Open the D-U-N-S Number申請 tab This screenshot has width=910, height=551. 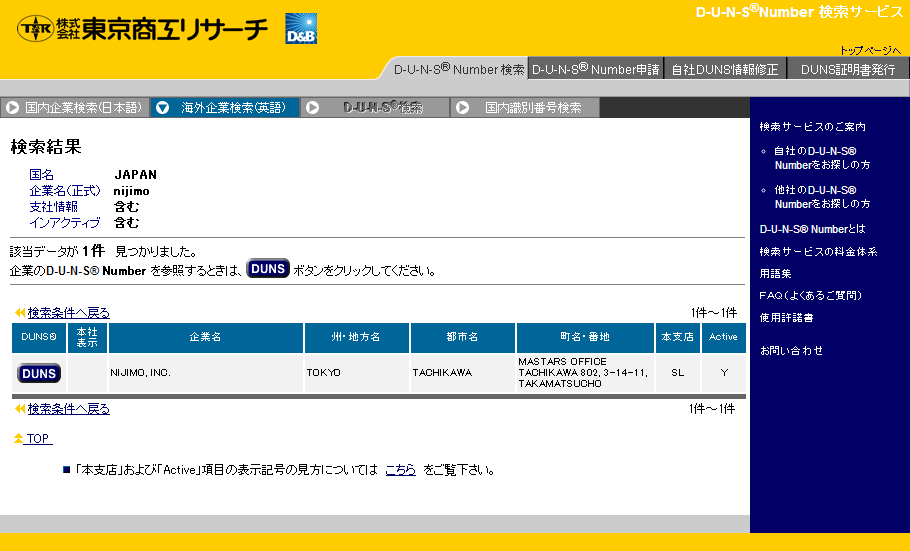pyautogui.click(x=595, y=70)
